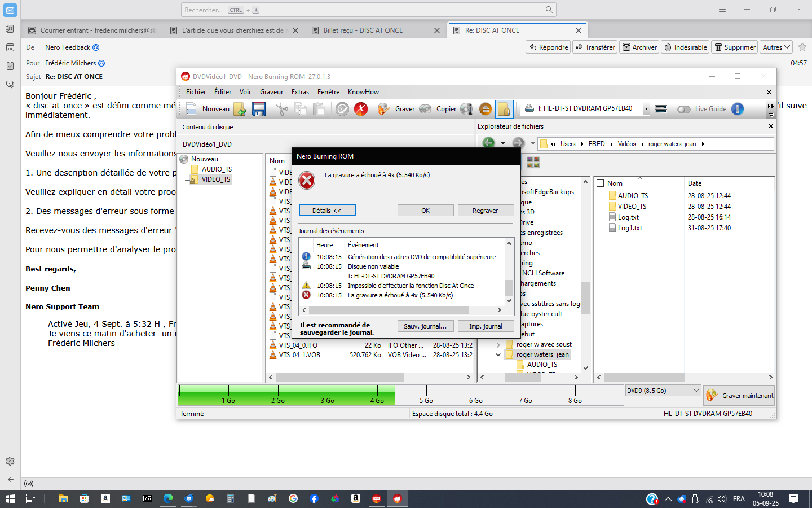The image size is (812, 508).
Task: Click OK in the burn failed dialog
Action: pos(425,211)
